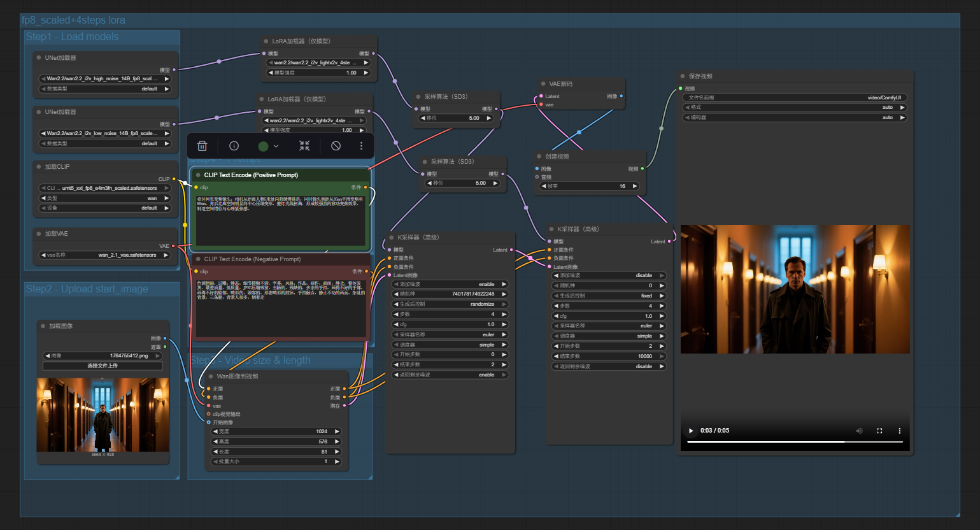Image resolution: width=980 pixels, height=530 pixels.
Task: Delete the selected node with trash icon
Action: coord(202,146)
